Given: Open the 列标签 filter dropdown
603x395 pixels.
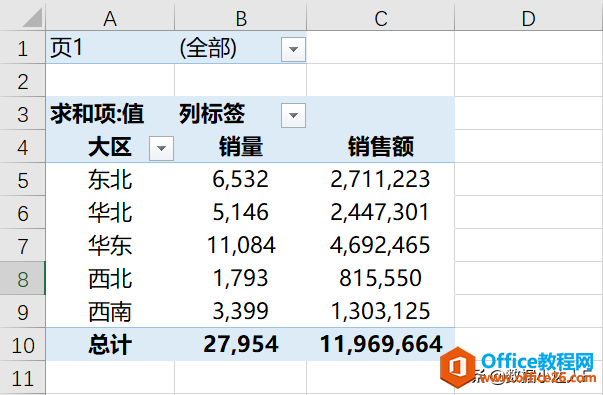Looking at the screenshot, I should (293, 115).
